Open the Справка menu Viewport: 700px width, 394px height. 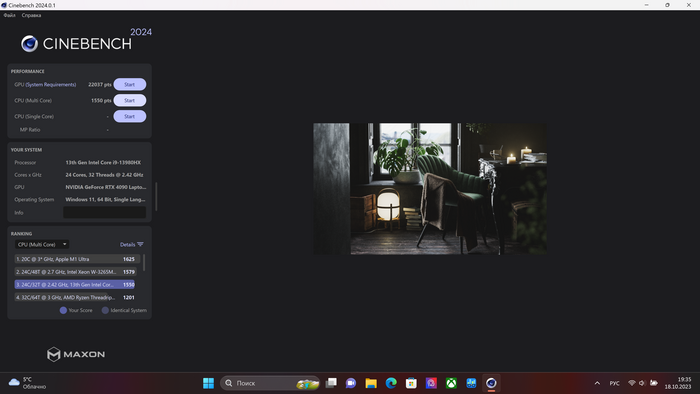click(31, 15)
